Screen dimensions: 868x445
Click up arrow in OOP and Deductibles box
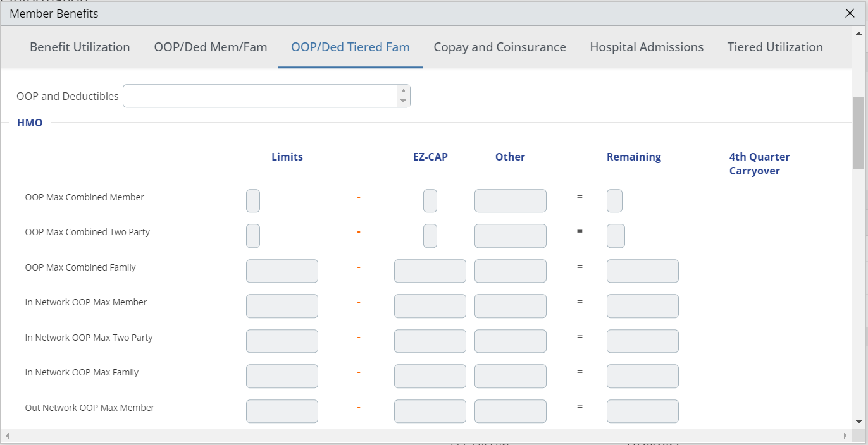click(x=403, y=91)
